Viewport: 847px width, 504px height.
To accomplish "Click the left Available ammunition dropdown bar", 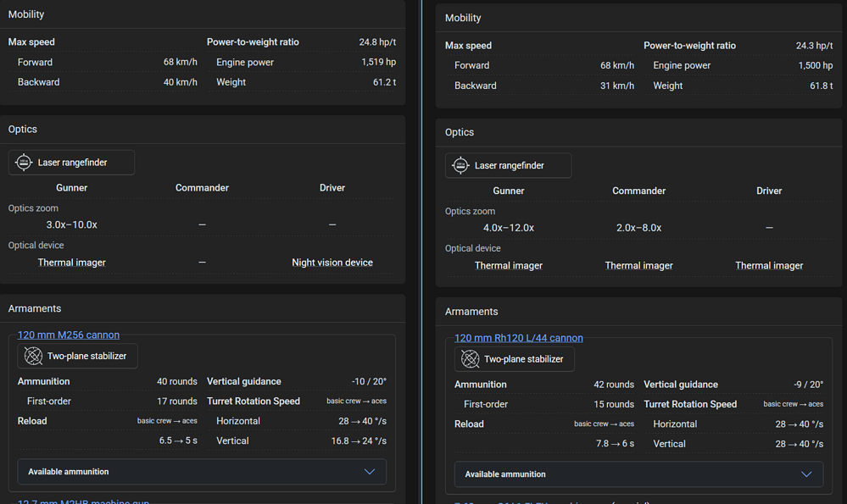I will coord(202,472).
